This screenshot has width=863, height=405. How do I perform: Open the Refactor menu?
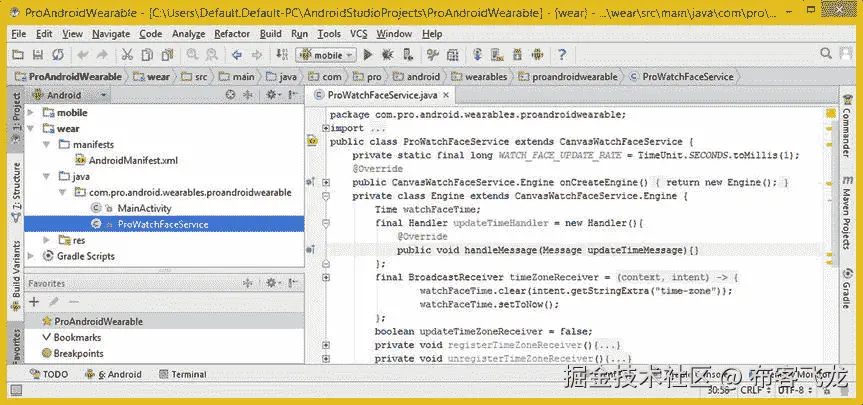coord(232,34)
